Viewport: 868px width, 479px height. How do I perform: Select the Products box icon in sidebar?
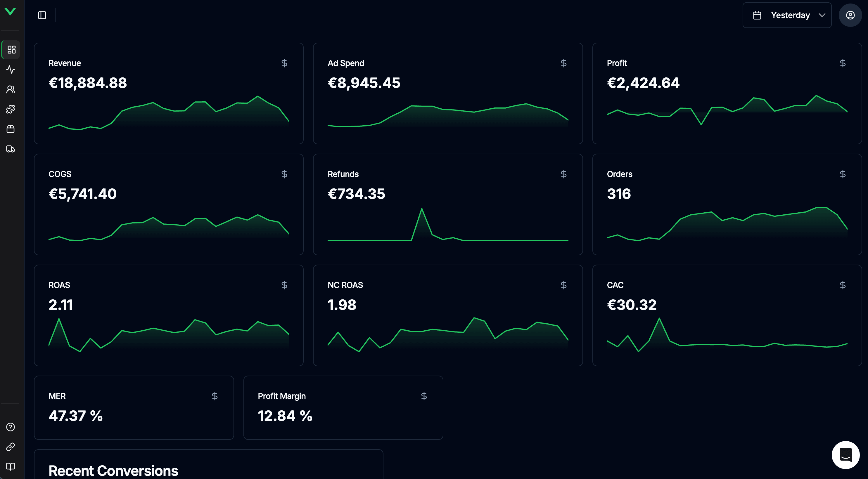pyautogui.click(x=11, y=129)
